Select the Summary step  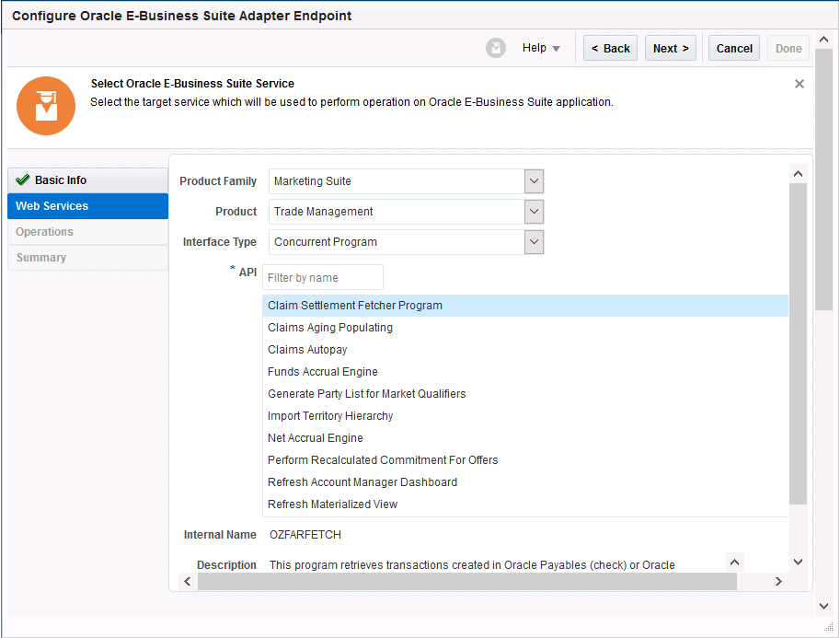coord(87,258)
